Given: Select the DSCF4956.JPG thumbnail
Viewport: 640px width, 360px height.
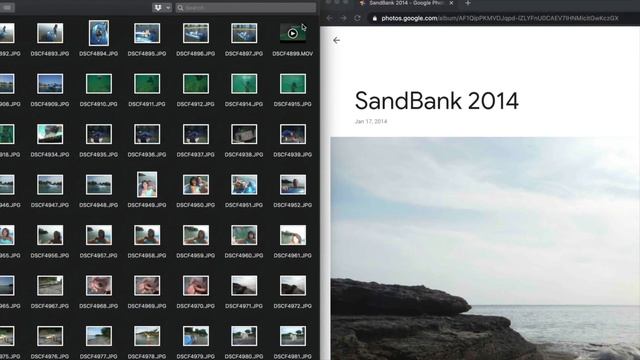Looking at the screenshot, I should tap(50, 235).
